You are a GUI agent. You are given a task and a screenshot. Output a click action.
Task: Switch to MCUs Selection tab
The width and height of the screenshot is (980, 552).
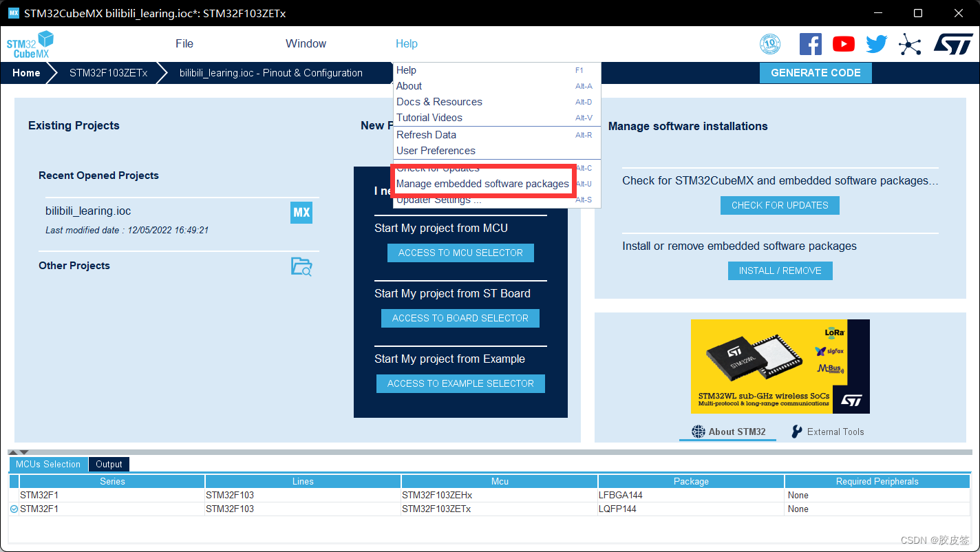pos(48,465)
